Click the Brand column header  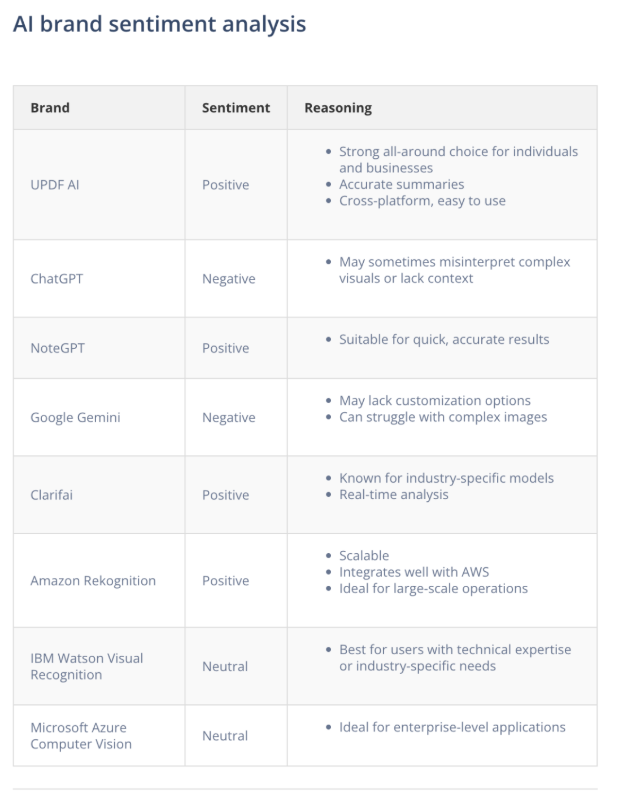50,108
